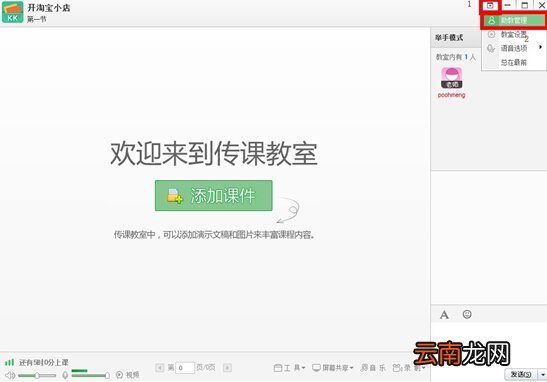Go to the previous courseware page arrow
The width and height of the screenshot is (547, 382).
(x=159, y=368)
